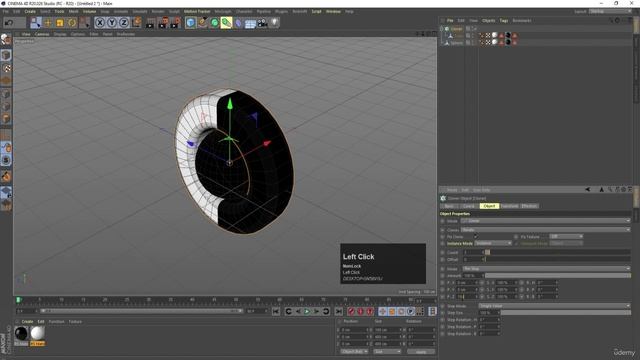
Task: Open the Object (Rel) coordinates dropdown
Action: (354, 351)
